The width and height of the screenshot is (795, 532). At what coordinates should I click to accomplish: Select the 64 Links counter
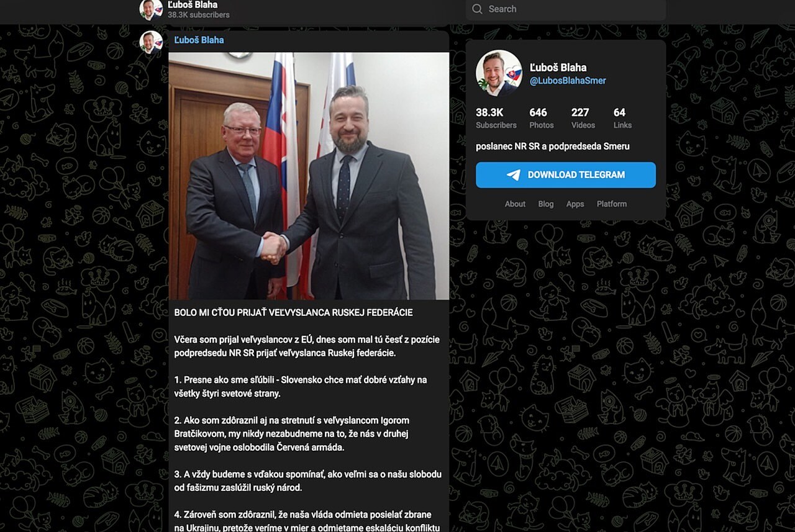point(622,118)
